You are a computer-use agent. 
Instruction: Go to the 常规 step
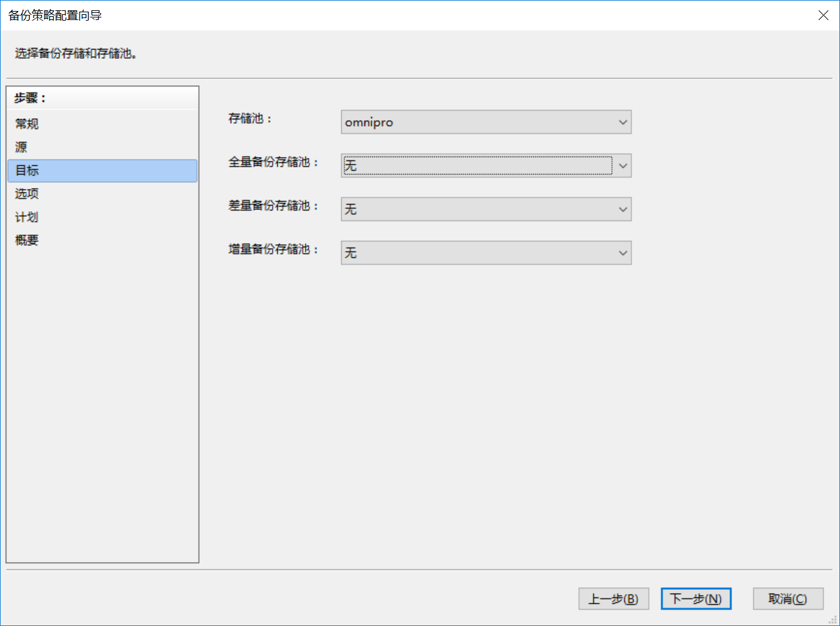pyautogui.click(x=27, y=124)
